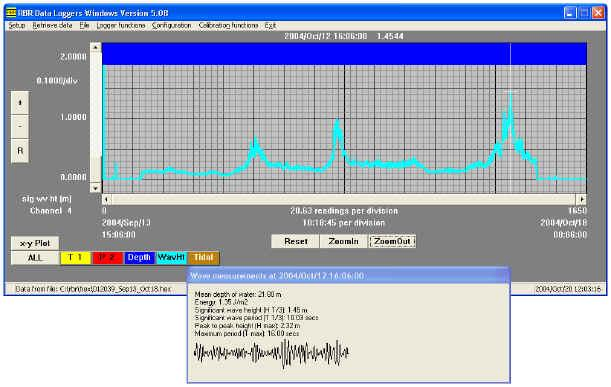Click the plus vertical scale button
611x387 pixels.
click(x=20, y=103)
